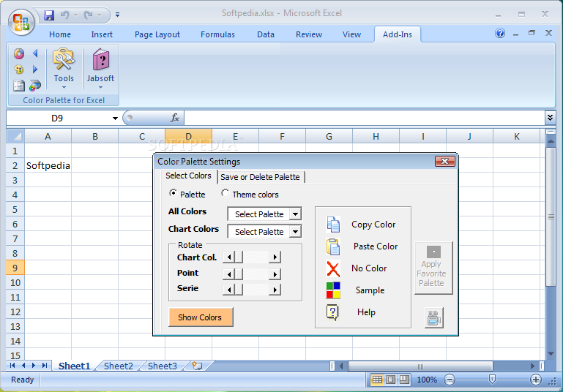Click the paint palette icon in the add-in ribbon
Screen dimensions: 563x392
coord(19,69)
